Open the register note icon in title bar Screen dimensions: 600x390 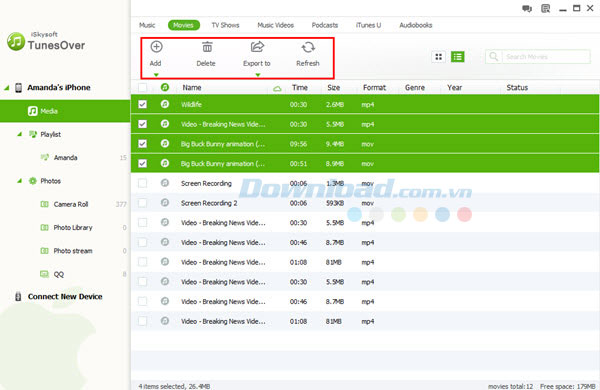pyautogui.click(x=545, y=8)
